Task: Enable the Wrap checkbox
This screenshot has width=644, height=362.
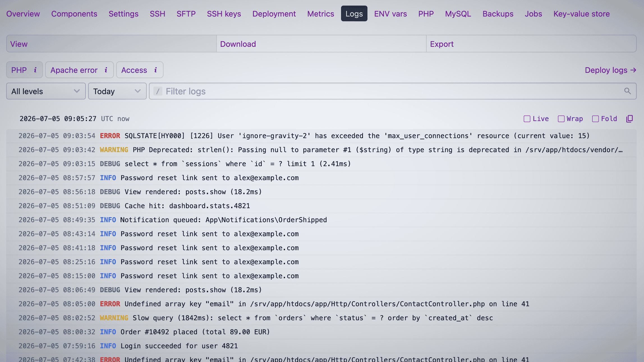Action: [x=561, y=119]
